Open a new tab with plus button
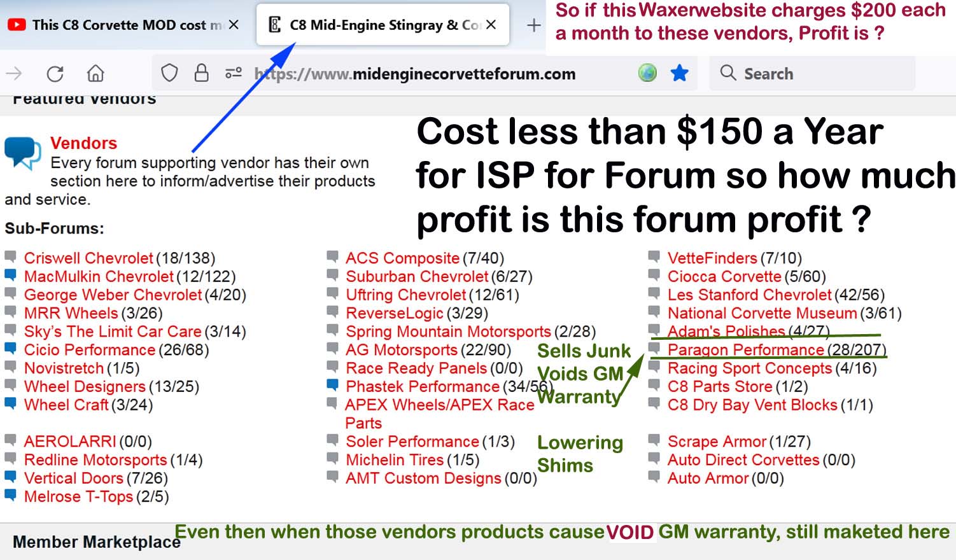956x560 pixels. [x=533, y=25]
